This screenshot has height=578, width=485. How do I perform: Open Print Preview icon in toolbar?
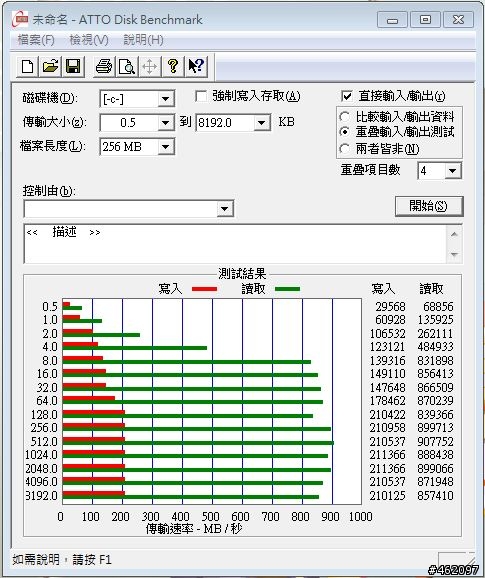[127, 67]
